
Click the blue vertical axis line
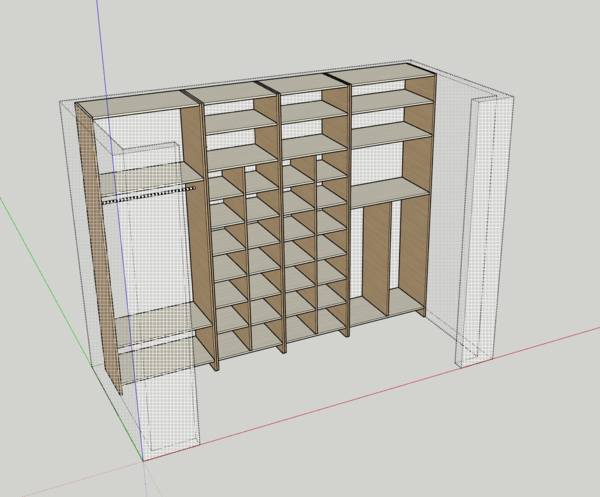tap(100, 50)
